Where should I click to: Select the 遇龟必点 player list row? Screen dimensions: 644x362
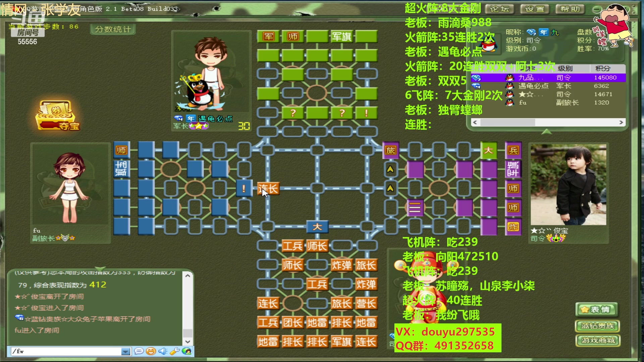pos(548,86)
